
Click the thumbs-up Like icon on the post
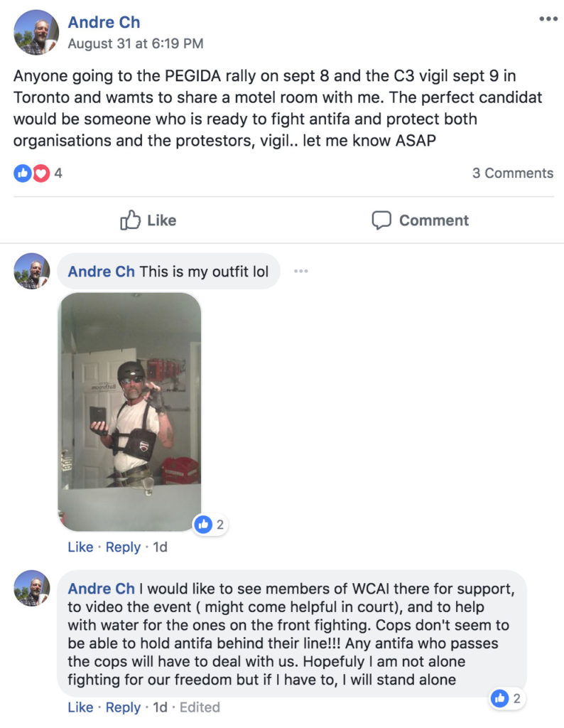(x=130, y=220)
